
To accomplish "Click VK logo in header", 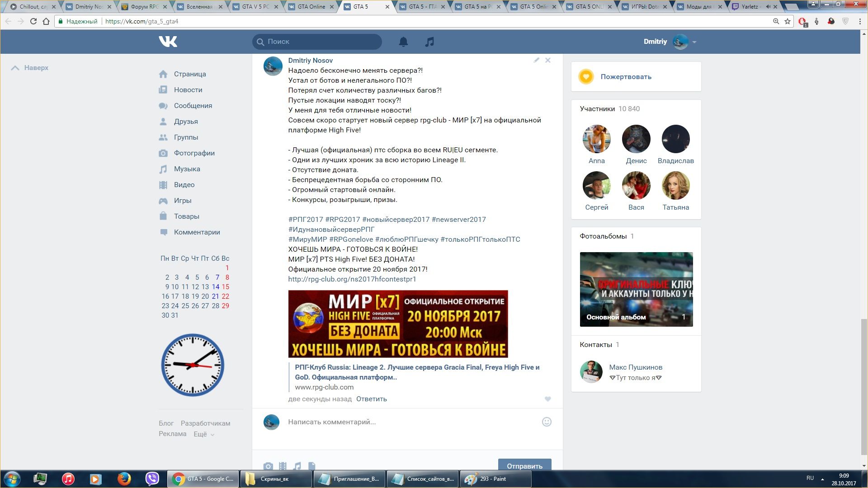I will coord(168,42).
